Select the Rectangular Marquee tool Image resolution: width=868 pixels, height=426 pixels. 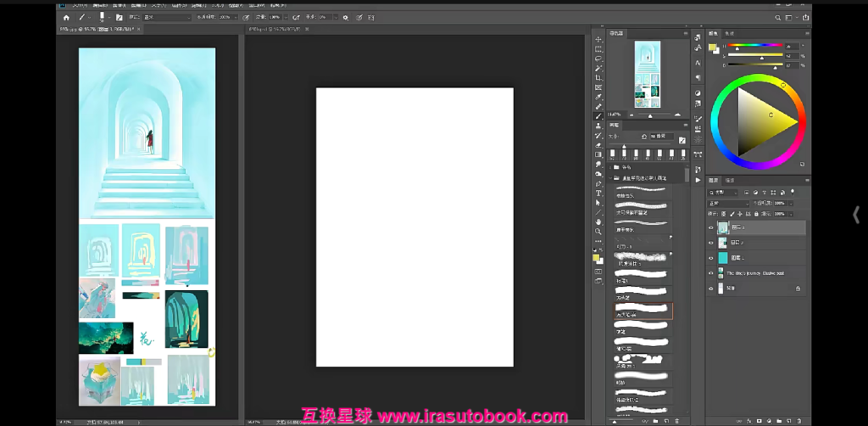(x=598, y=48)
